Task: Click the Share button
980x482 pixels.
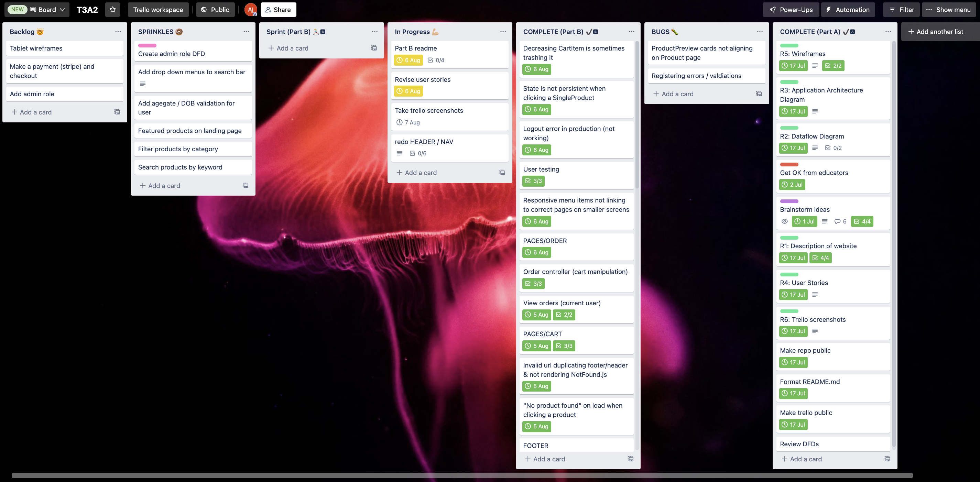Action: coord(278,10)
